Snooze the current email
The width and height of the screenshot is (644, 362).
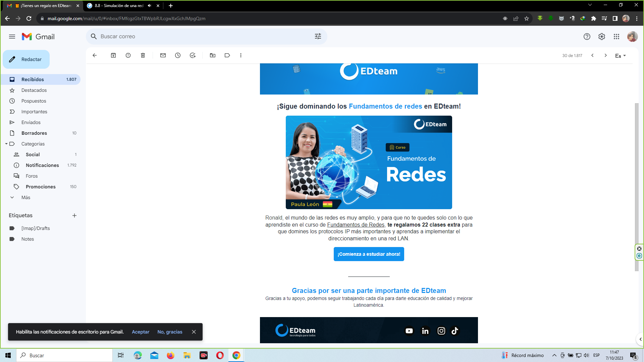[x=178, y=55]
